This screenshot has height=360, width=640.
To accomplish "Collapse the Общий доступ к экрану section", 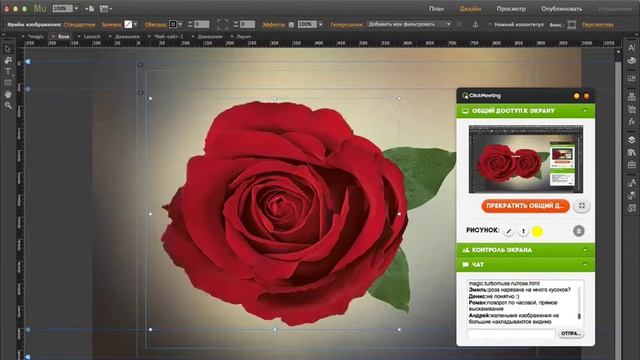I will point(585,111).
